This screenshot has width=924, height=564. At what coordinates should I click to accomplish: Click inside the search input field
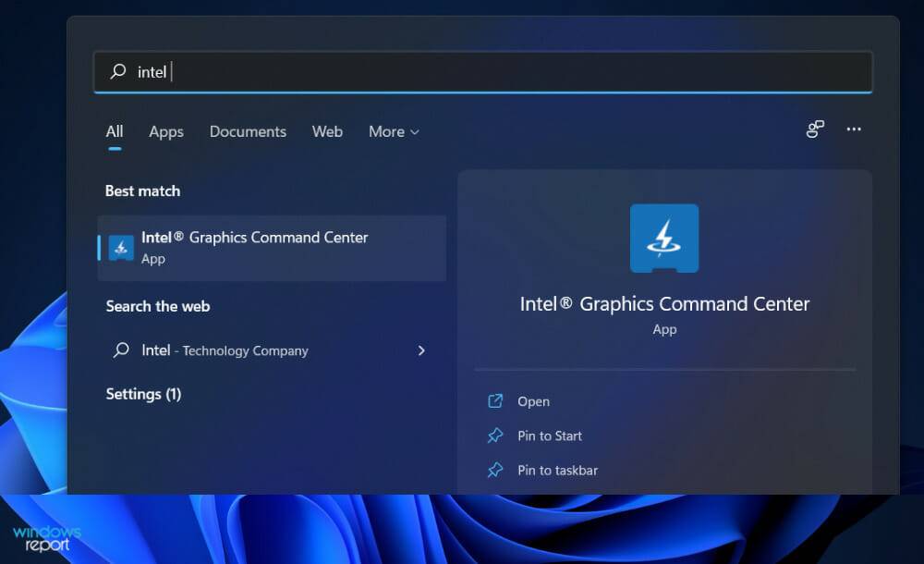277,71
